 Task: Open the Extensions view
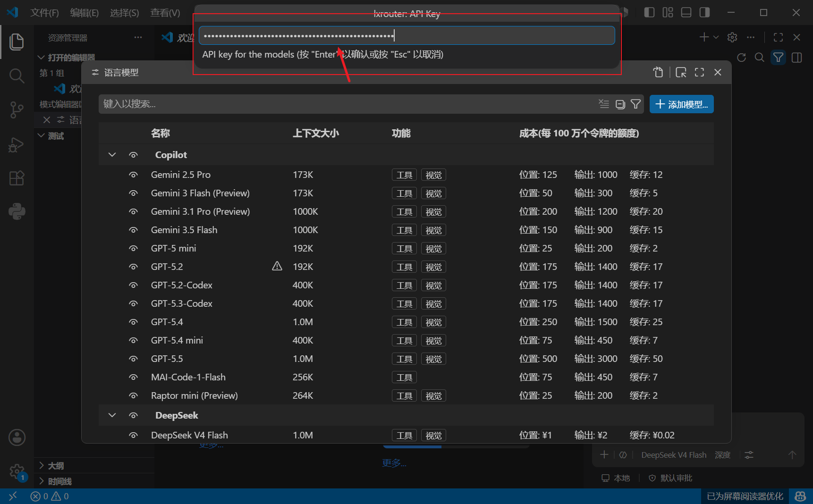17,178
